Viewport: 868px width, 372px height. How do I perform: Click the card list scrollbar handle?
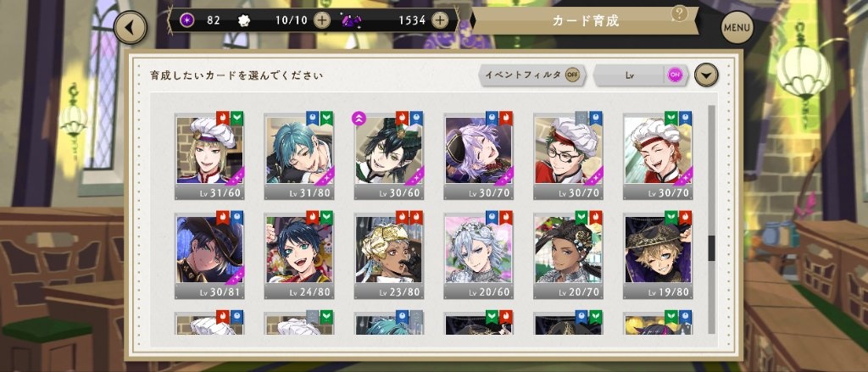(712, 248)
